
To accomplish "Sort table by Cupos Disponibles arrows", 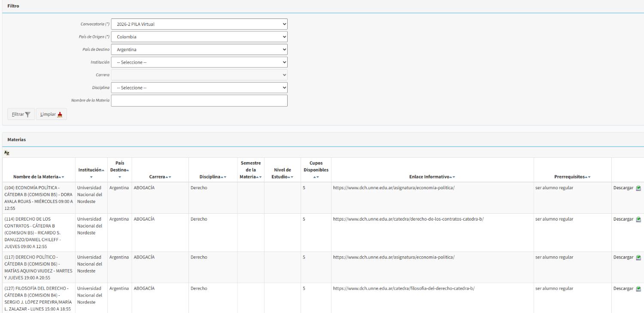I will coord(316,177).
